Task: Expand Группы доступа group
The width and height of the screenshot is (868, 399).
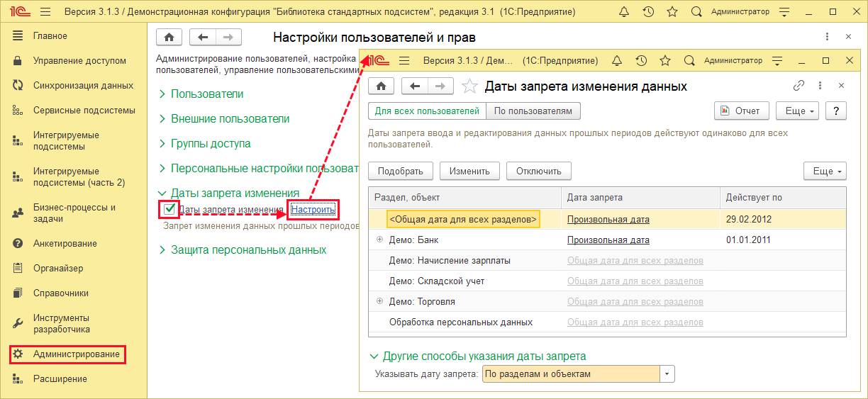Action: pos(204,144)
